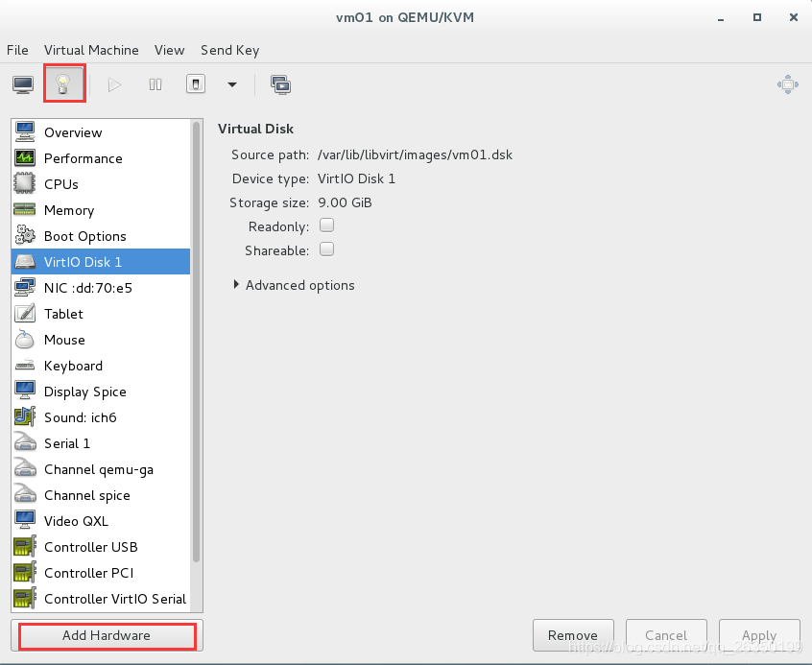Select the CPUs chip icon
This screenshot has width=812, height=665.
(x=25, y=184)
